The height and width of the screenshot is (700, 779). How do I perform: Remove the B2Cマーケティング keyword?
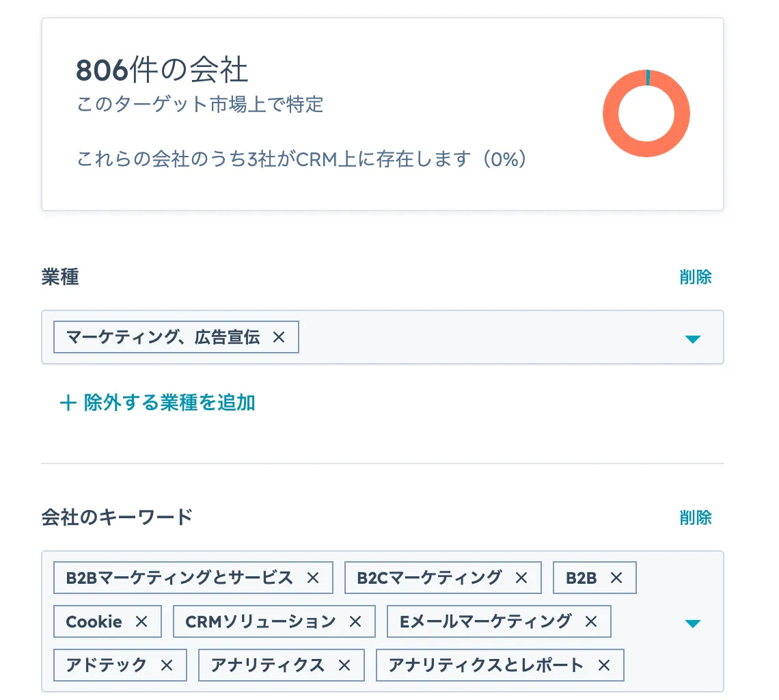click(x=521, y=578)
